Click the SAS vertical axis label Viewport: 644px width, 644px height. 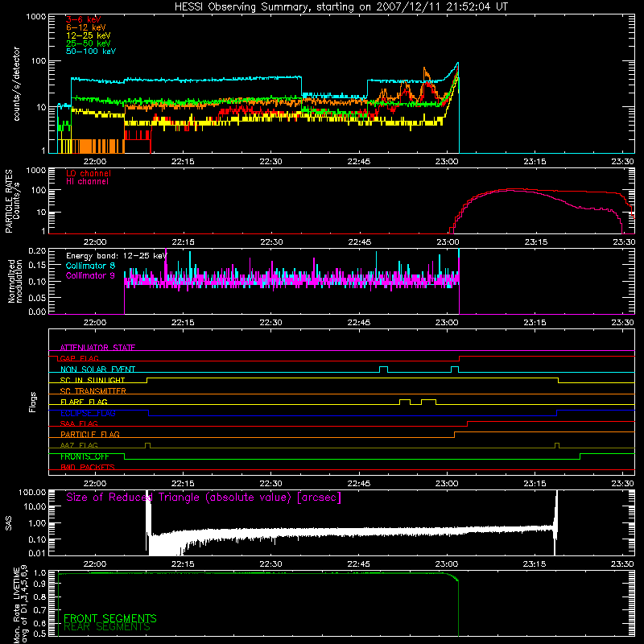8,522
